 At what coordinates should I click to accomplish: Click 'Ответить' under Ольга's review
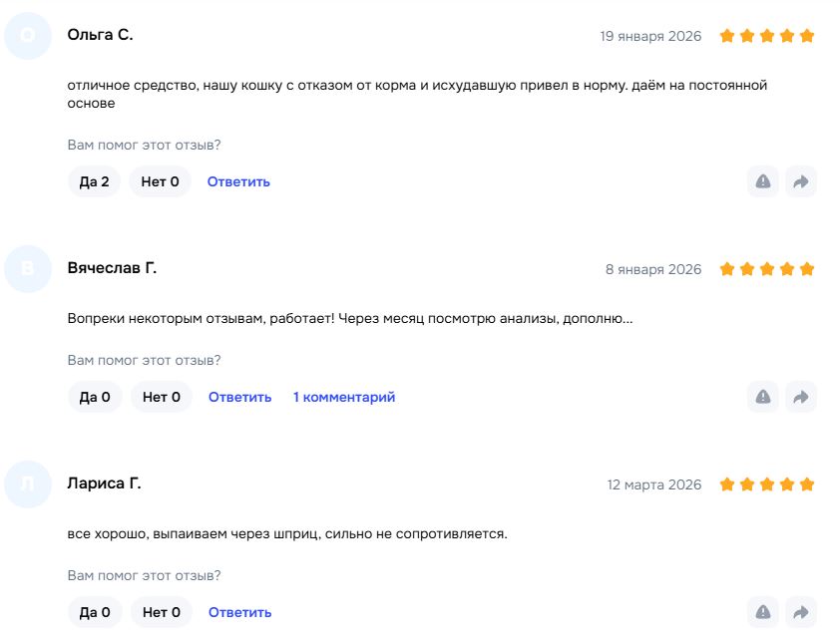238,181
